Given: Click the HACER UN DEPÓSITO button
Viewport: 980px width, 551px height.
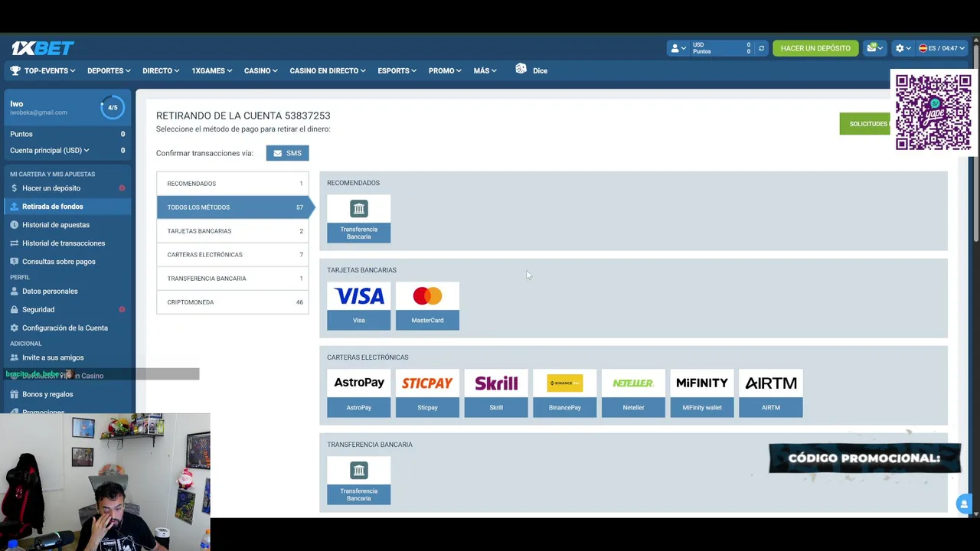Looking at the screenshot, I should point(815,48).
